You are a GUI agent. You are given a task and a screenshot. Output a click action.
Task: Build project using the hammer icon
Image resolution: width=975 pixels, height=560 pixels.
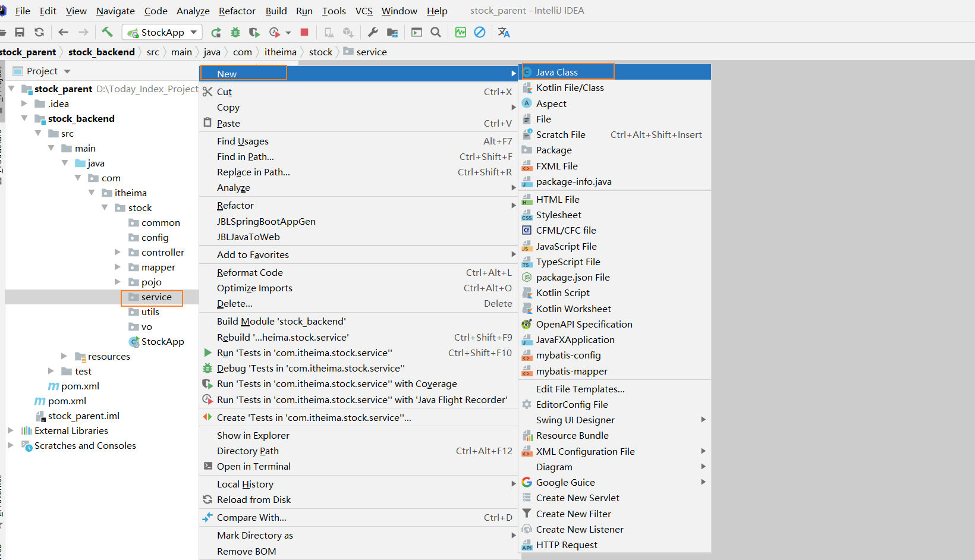tap(107, 32)
